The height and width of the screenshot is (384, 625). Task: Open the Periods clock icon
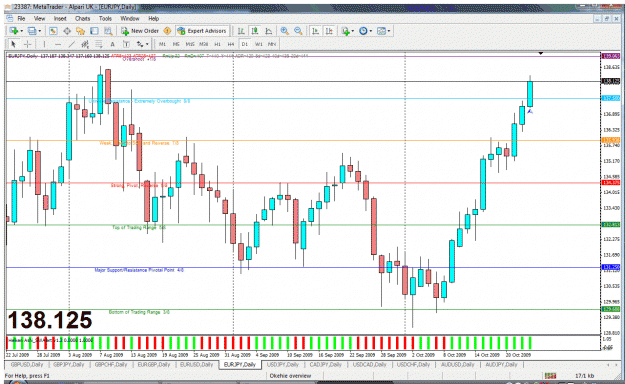pos(363,31)
